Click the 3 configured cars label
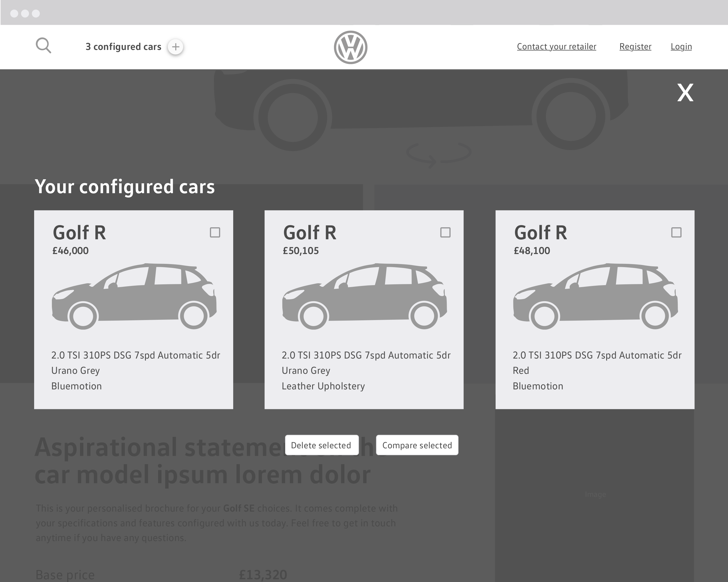The image size is (728, 582). click(123, 47)
